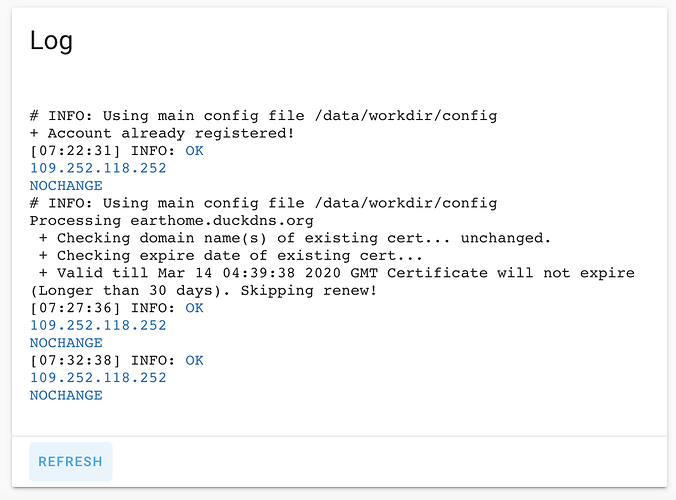The height and width of the screenshot is (500, 676).
Task: Click the 'Skipping renew!' log line
Action: click(x=203, y=291)
